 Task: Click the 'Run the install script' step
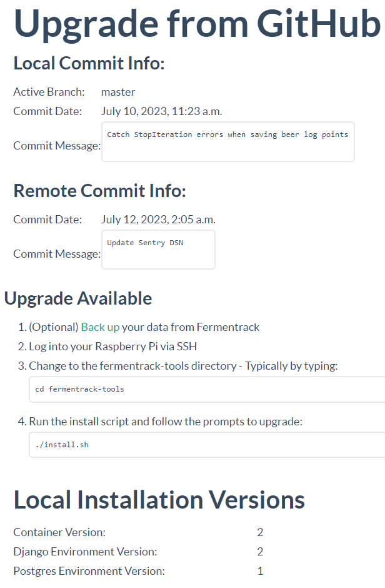pos(166,422)
